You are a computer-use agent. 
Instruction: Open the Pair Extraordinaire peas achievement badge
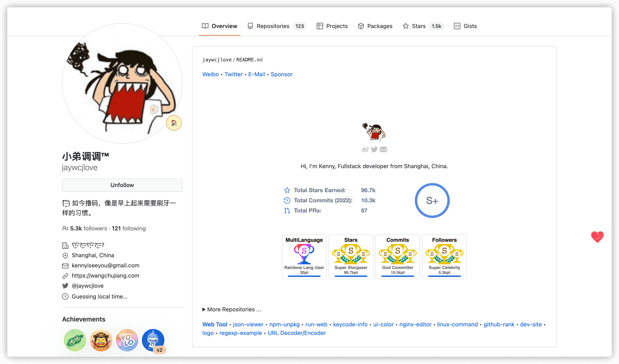tap(75, 340)
